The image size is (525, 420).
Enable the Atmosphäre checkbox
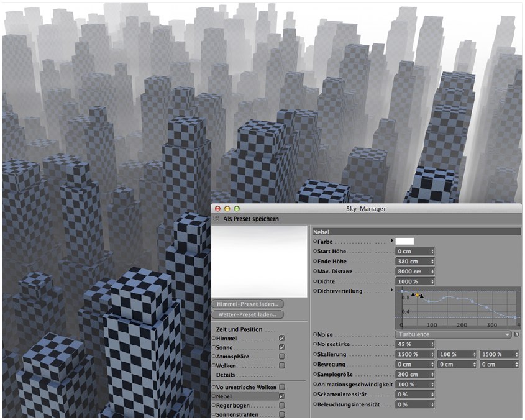(x=282, y=357)
